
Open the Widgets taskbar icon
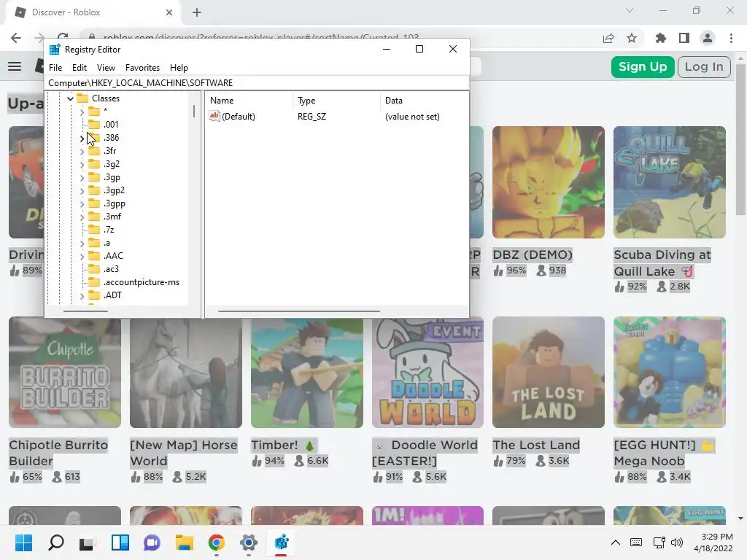[x=120, y=542]
